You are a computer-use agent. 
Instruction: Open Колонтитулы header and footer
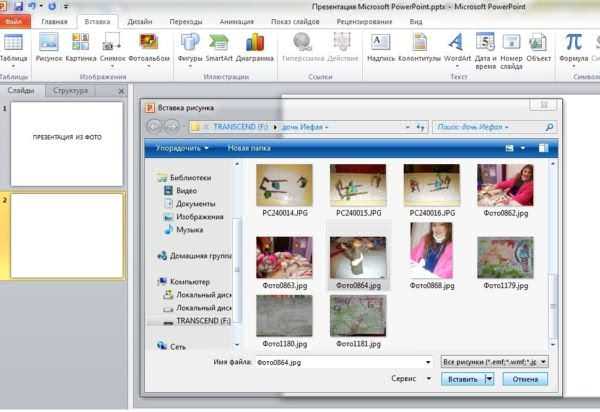pos(419,48)
